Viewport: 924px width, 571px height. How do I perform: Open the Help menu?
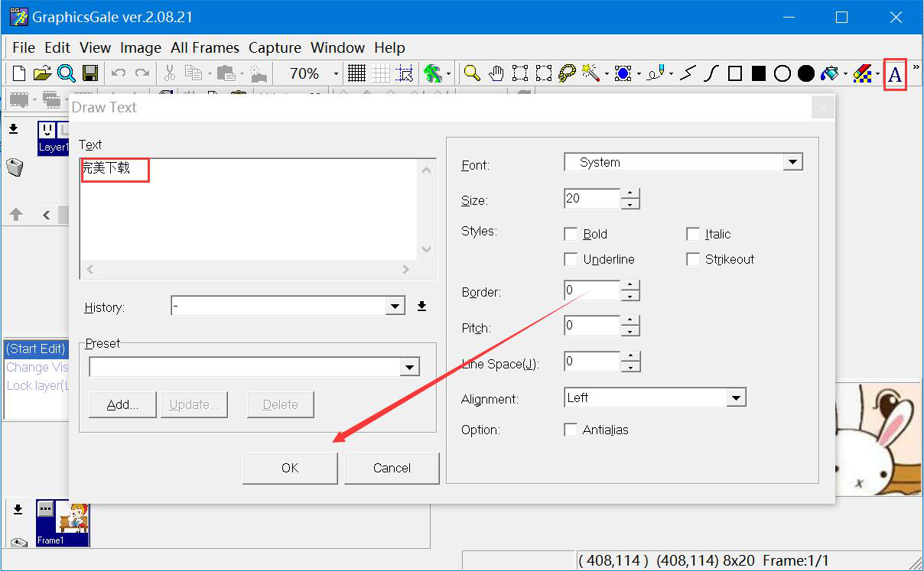[x=389, y=47]
